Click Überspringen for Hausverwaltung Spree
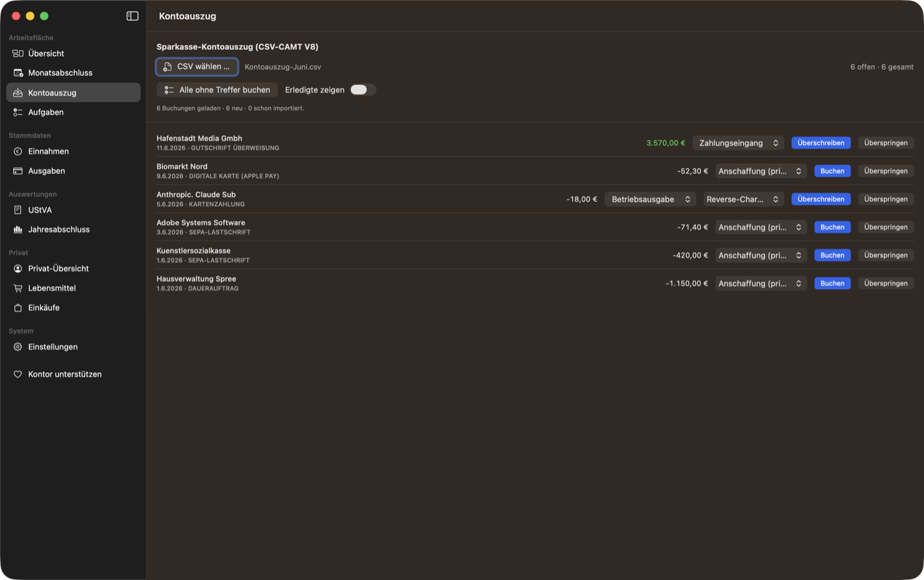The width and height of the screenshot is (924, 580). click(886, 284)
